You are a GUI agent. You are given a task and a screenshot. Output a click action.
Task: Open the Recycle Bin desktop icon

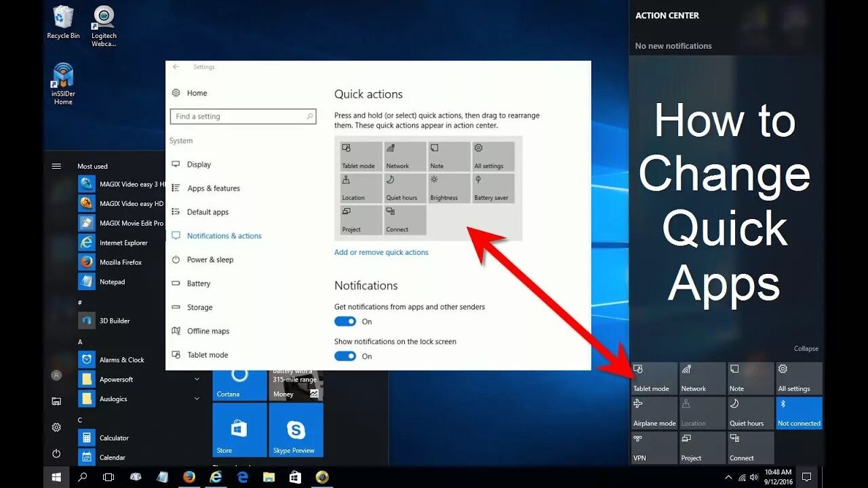(x=63, y=22)
